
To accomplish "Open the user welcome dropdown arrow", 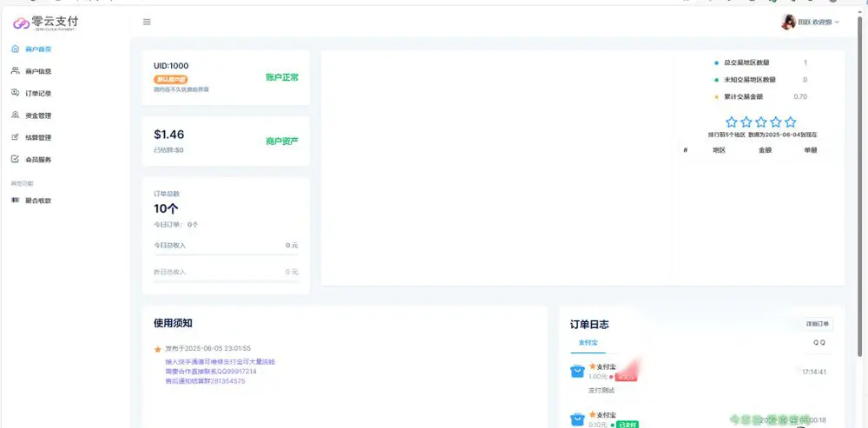I will pos(837,23).
